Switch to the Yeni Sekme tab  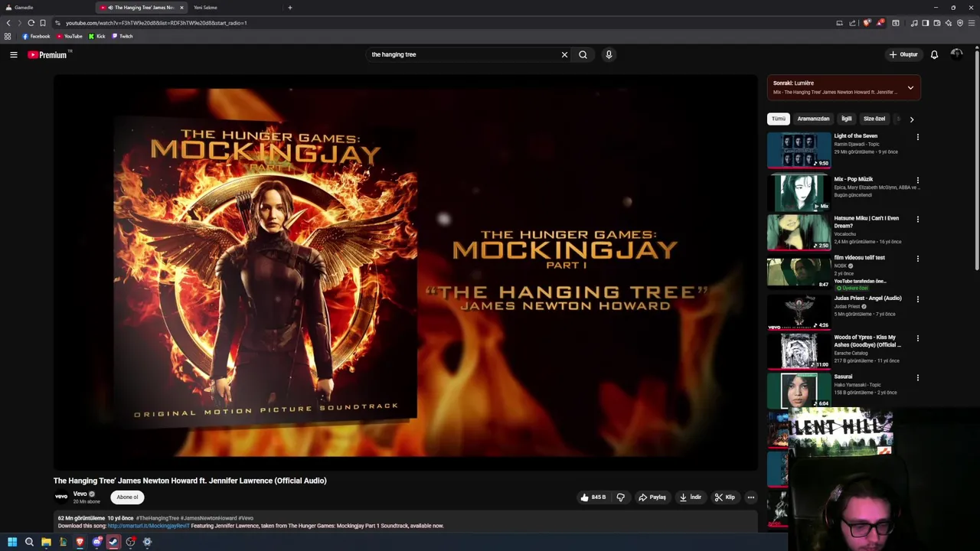click(234, 8)
